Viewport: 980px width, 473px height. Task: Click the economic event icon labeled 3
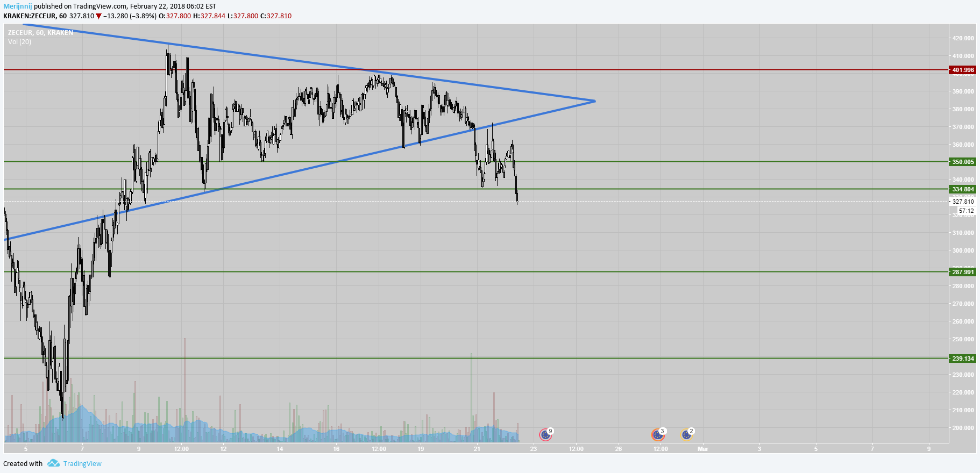coord(658,434)
